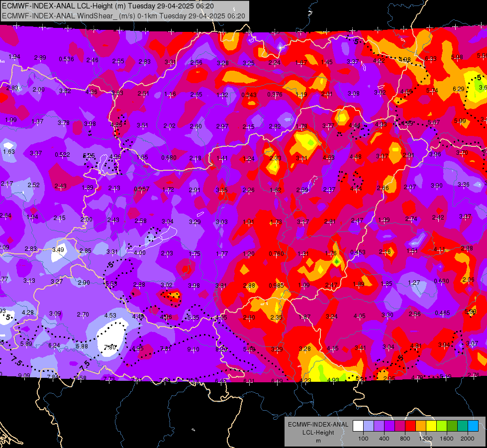The height and width of the screenshot is (448, 487).
Task: Click the wind shear value 6.24
Action: (x=54, y=345)
